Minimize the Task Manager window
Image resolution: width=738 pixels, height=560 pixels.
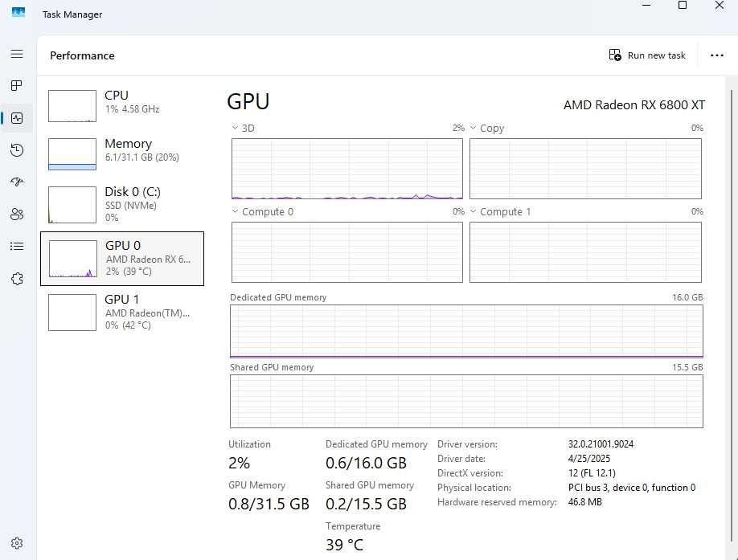tap(646, 5)
